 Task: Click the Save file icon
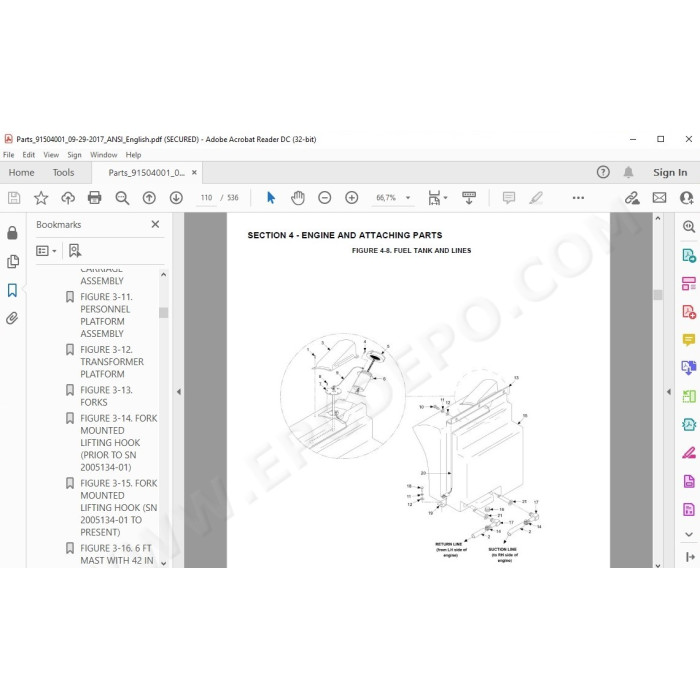14,198
